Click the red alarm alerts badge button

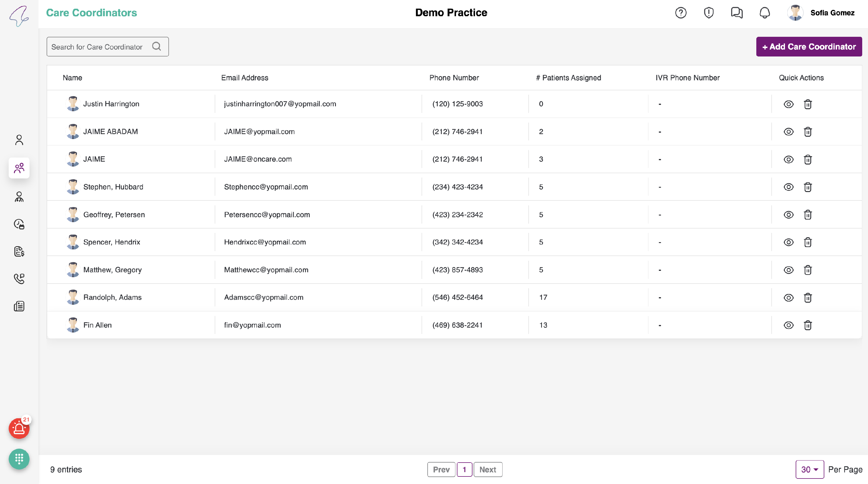tap(19, 429)
